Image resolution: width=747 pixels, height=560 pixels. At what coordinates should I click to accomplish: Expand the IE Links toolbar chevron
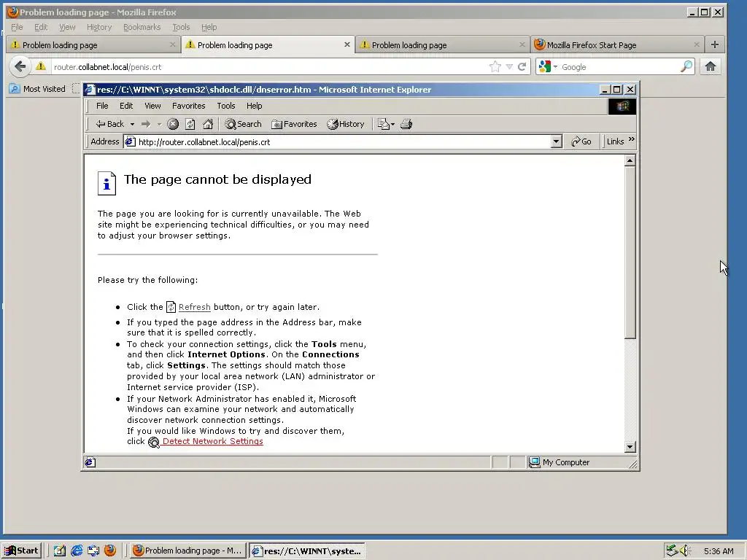click(x=632, y=139)
